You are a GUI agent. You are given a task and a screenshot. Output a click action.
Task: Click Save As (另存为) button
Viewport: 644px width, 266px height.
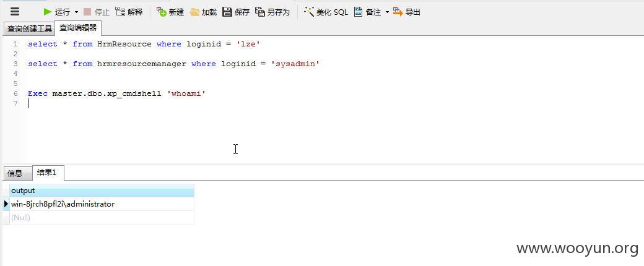point(272,12)
